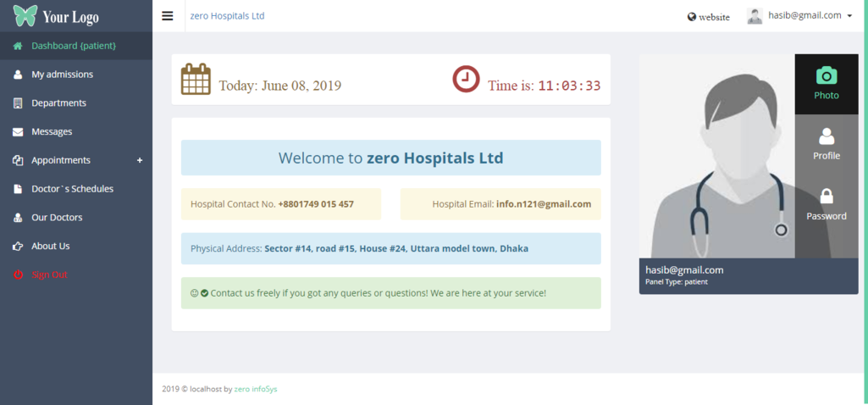Screen dimensions: 868x405
Task: Expand the Appointments submenu plus sign
Action: click(140, 160)
